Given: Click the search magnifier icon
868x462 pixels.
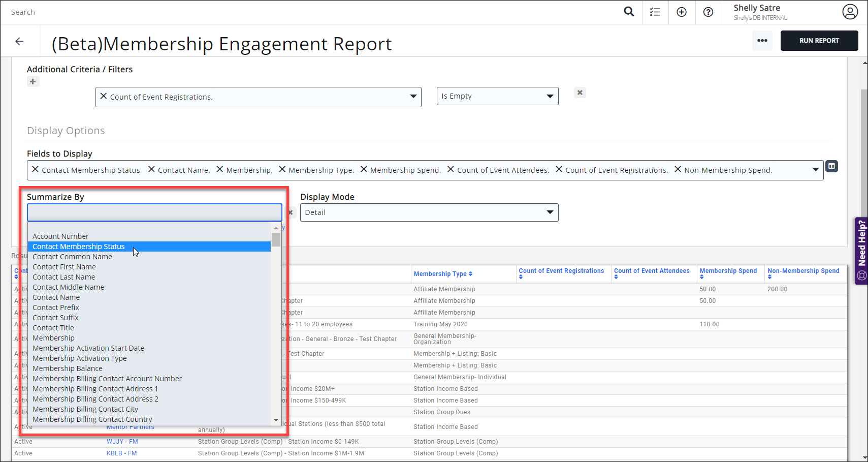Looking at the screenshot, I should point(629,12).
